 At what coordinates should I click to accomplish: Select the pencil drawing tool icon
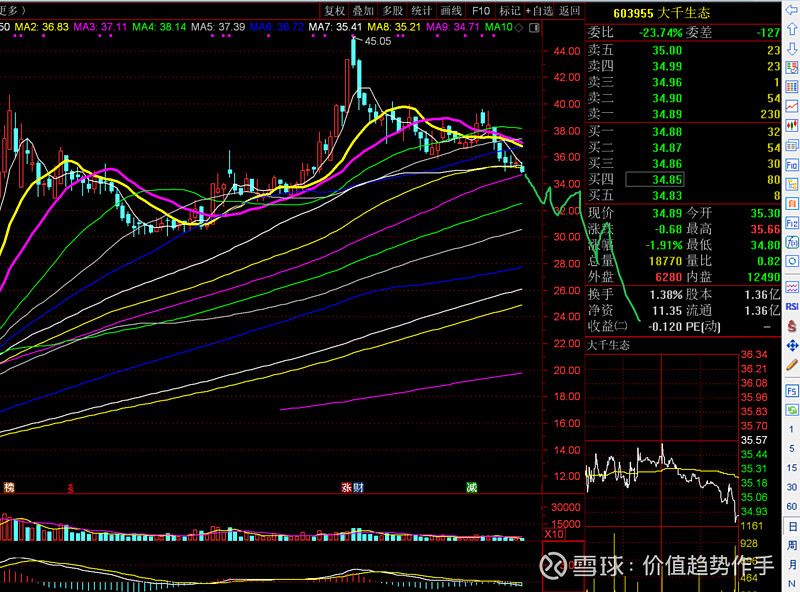pos(792,365)
